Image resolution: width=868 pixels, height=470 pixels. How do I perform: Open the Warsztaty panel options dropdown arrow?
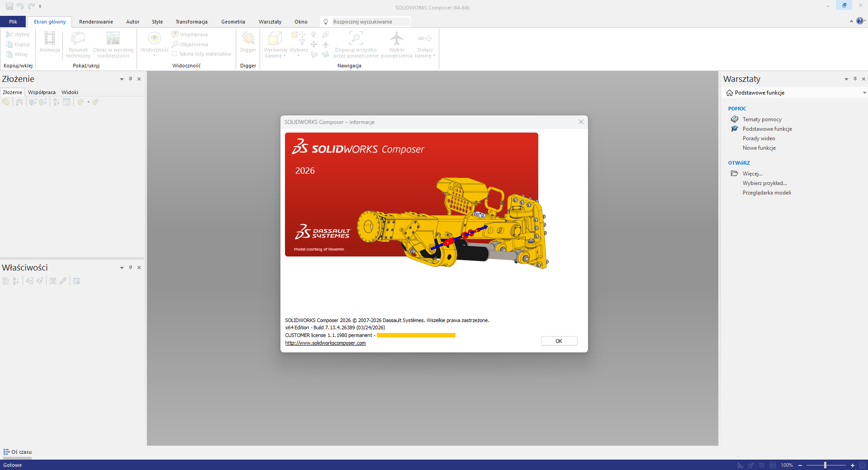(x=846, y=79)
